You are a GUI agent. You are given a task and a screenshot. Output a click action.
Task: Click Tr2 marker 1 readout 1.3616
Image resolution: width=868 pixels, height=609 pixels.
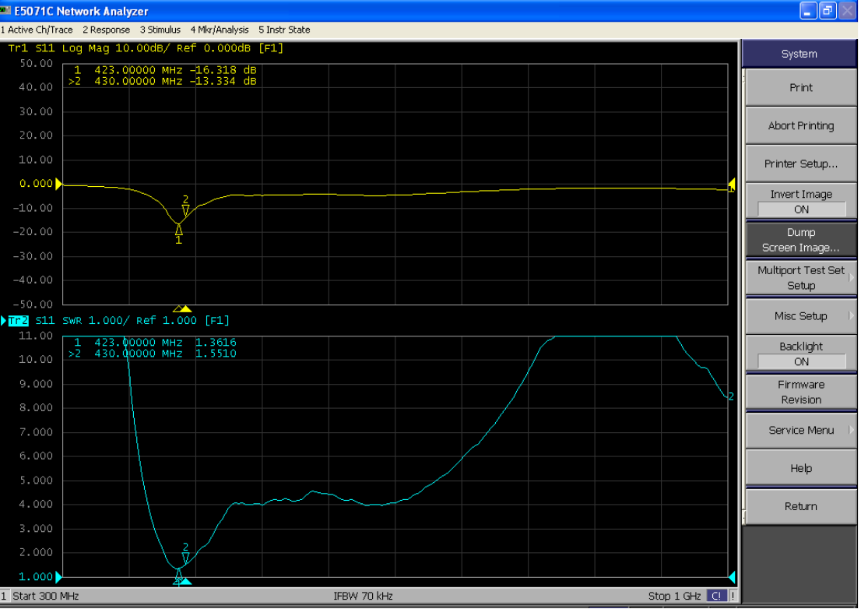pyautogui.click(x=216, y=343)
